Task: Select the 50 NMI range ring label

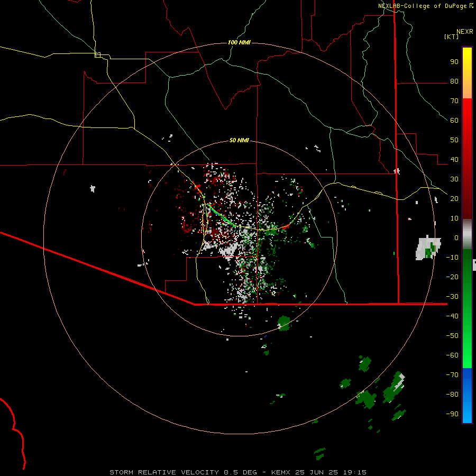Action: [x=239, y=140]
